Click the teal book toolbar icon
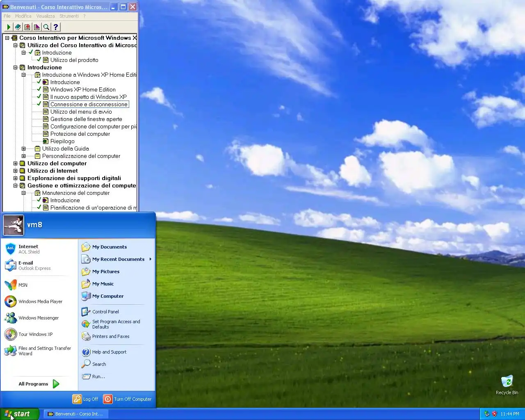The height and width of the screenshot is (420, 525). 18,27
